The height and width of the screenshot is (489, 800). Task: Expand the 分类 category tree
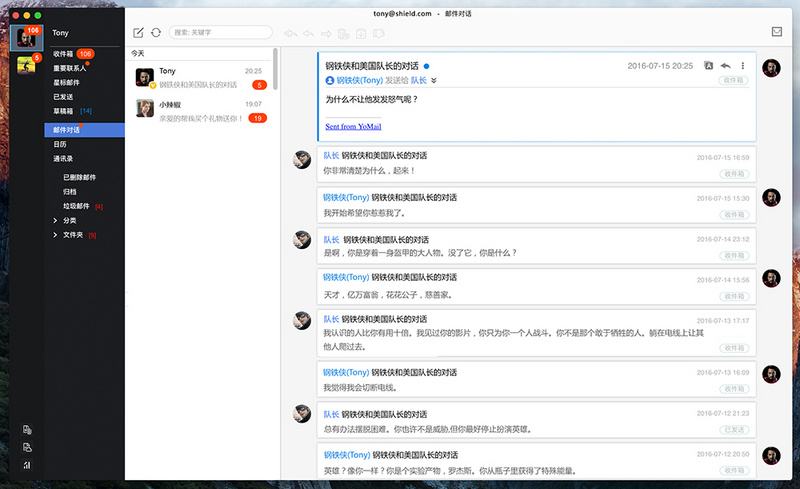[x=55, y=220]
